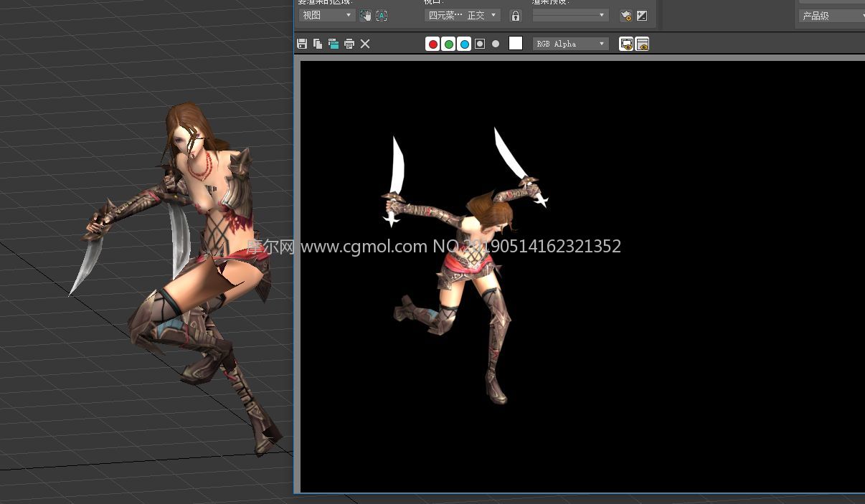Viewport: 865px width, 504px height.
Task: Toggle the blue channel button
Action: [464, 44]
